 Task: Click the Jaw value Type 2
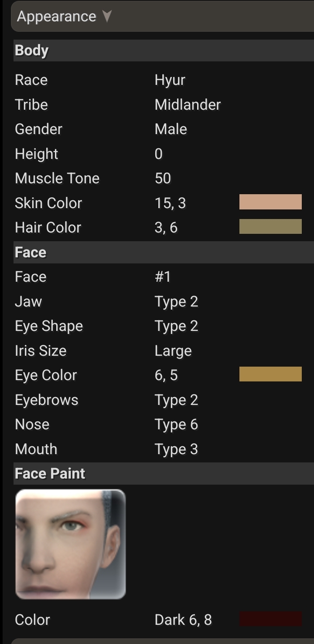point(176,301)
